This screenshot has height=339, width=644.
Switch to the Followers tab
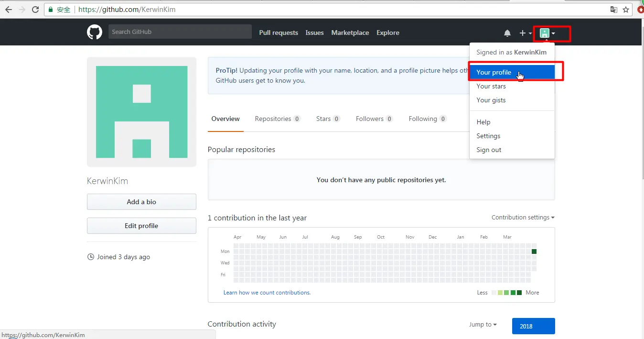coord(374,119)
